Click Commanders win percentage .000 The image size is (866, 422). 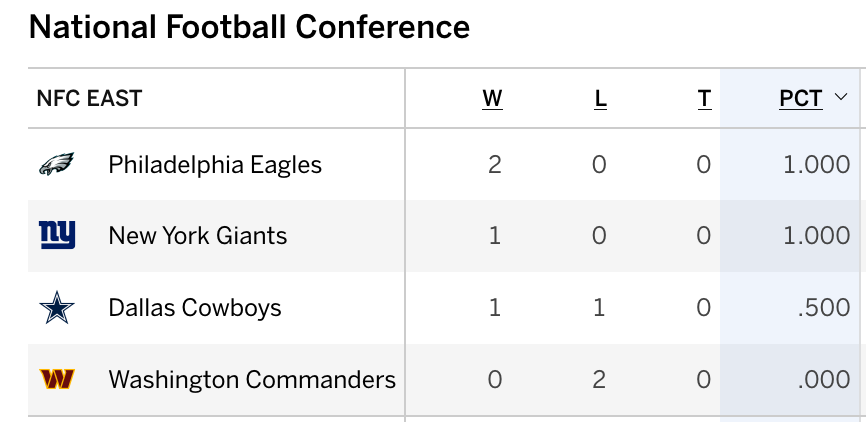click(x=824, y=379)
